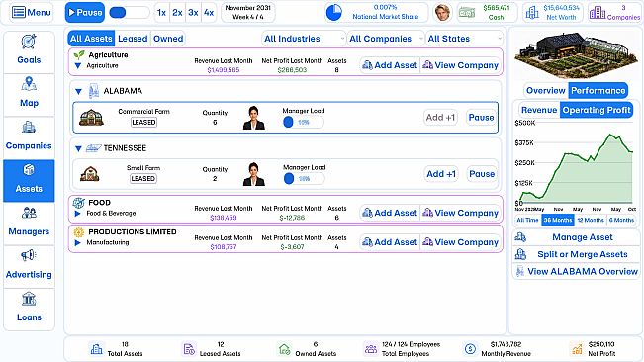Collapse the Agriculture company row
Screen dimensions: 644x362
78,65
